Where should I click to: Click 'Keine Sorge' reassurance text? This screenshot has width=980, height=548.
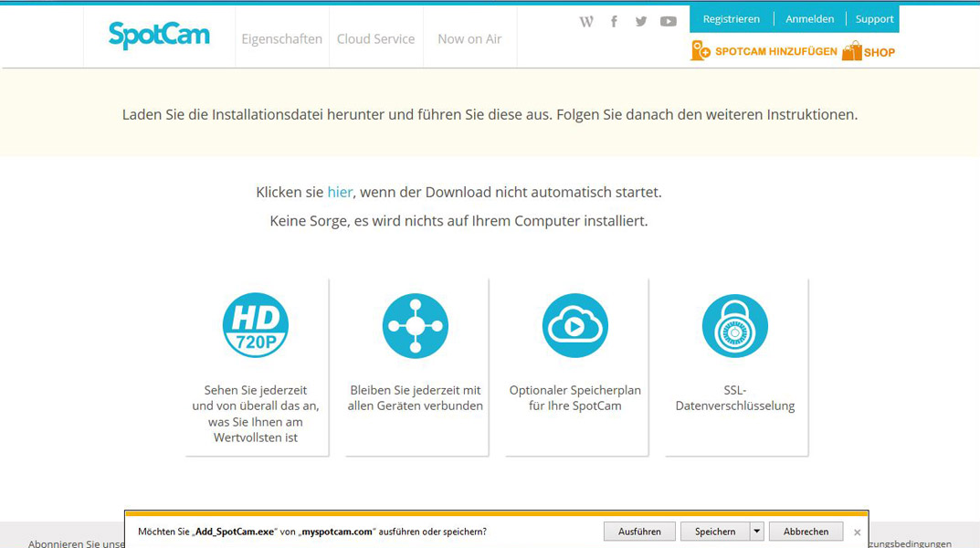coord(458,221)
